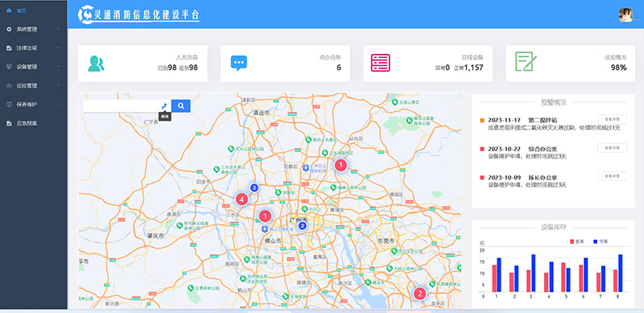Click the route direction arrow icon
This screenshot has width=644, height=313.
click(165, 106)
